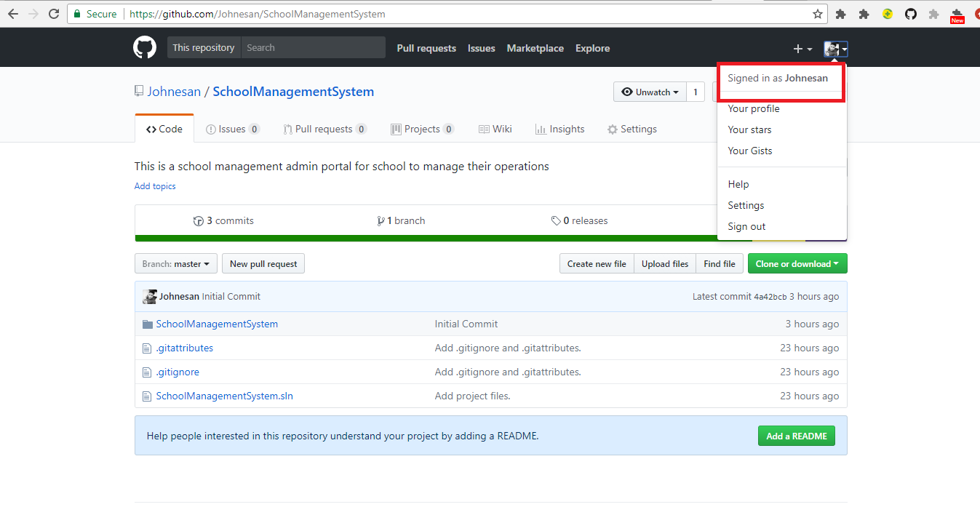Click the secure padlock icon in address bar
Screen dimensions: 980x507
coord(78,14)
